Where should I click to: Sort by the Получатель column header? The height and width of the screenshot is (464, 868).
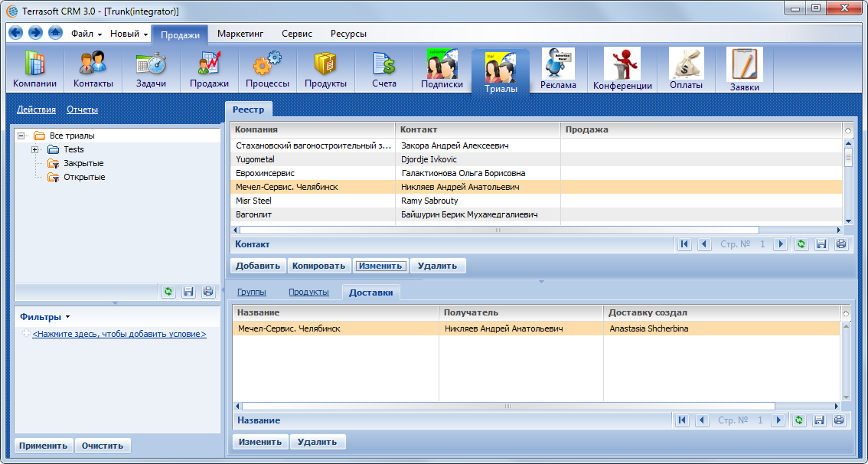[521, 313]
